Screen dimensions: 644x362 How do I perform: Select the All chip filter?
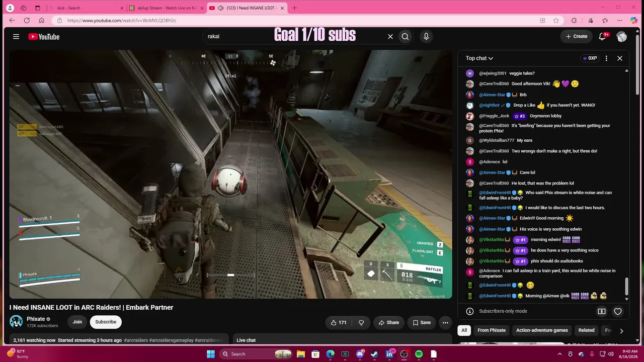pyautogui.click(x=464, y=330)
